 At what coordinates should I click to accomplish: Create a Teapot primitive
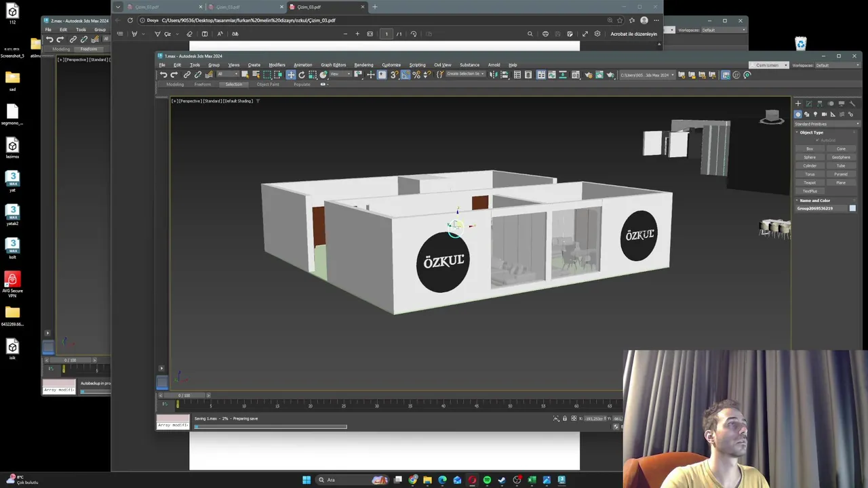810,182
